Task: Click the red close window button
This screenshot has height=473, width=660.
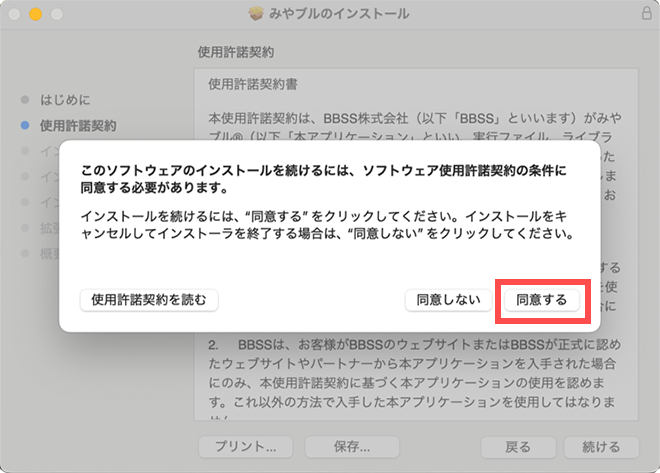Action: 15,16
